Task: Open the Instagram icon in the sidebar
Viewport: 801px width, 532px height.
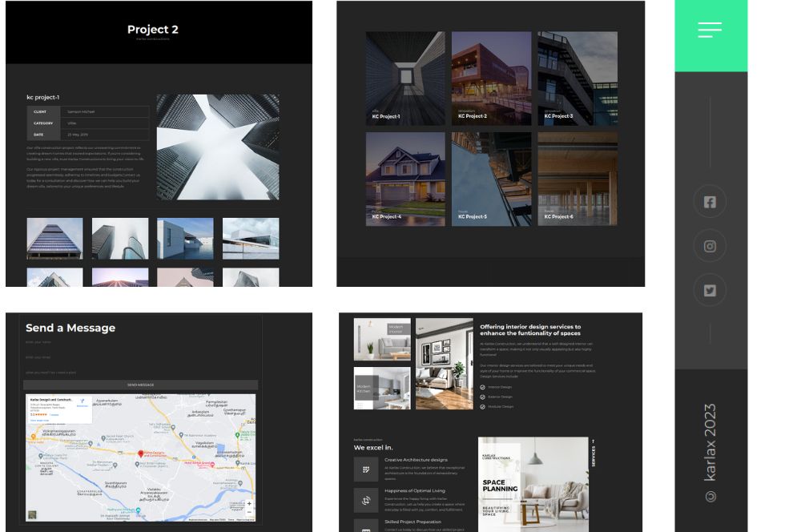Action: (x=710, y=246)
